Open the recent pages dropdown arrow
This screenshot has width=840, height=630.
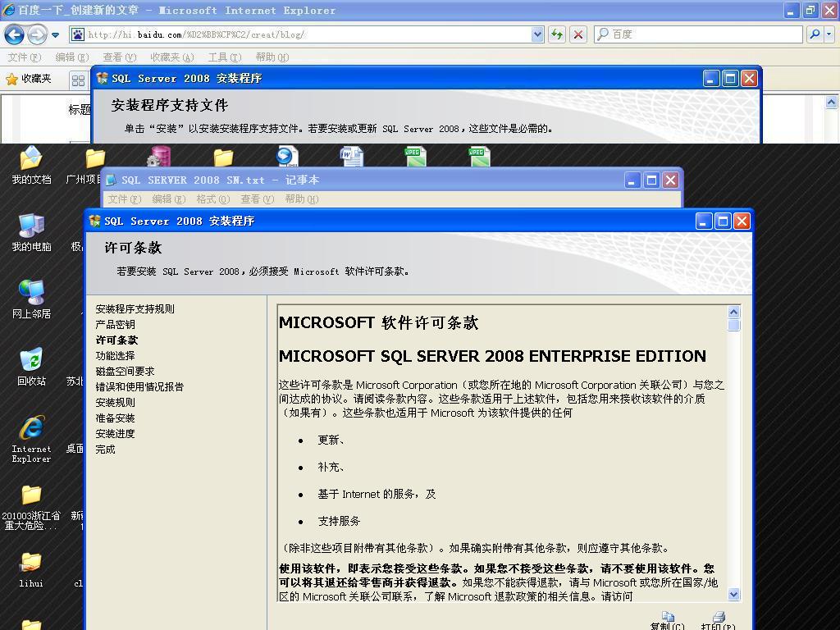pyautogui.click(x=55, y=34)
